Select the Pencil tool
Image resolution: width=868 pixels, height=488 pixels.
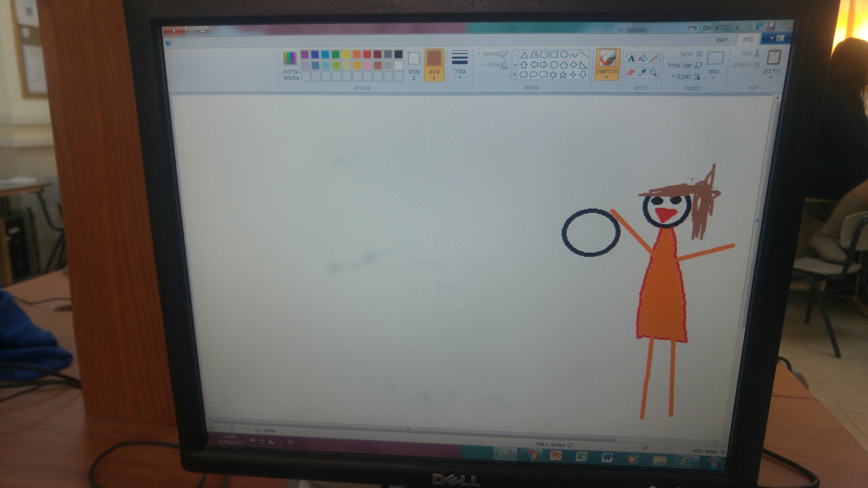coord(654,58)
